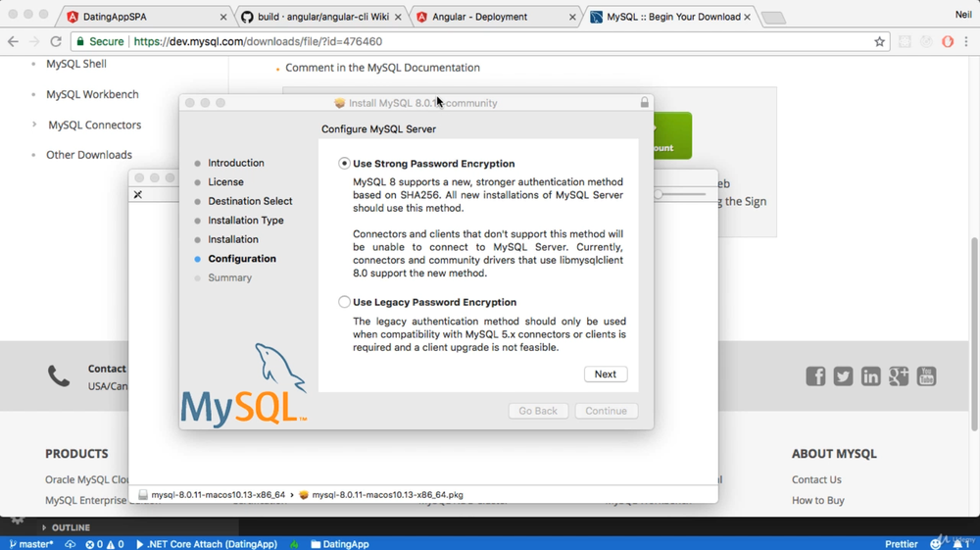The height and width of the screenshot is (550, 980).
Task: Click the DatingApp folder status item
Action: pyautogui.click(x=340, y=544)
